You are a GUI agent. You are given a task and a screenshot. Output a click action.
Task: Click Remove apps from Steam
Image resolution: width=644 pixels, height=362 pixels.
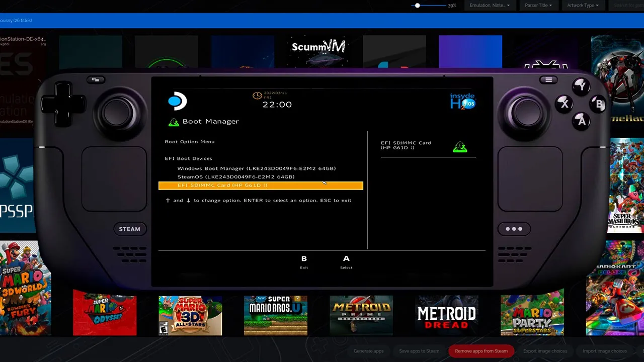[481, 351]
